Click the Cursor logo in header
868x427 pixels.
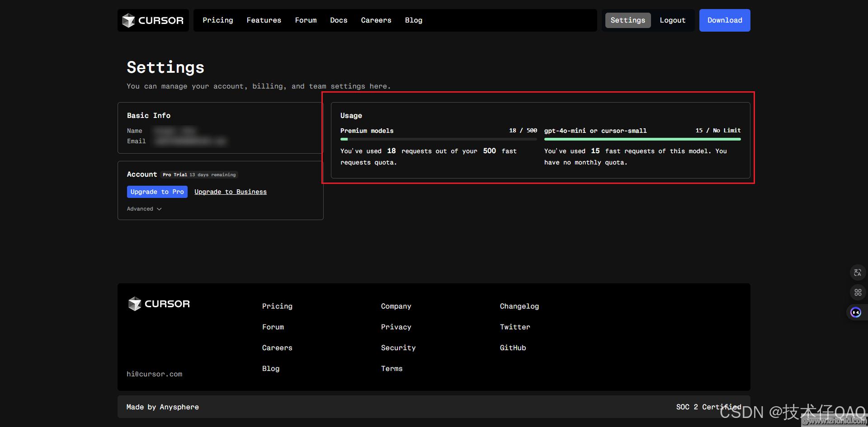coord(153,20)
